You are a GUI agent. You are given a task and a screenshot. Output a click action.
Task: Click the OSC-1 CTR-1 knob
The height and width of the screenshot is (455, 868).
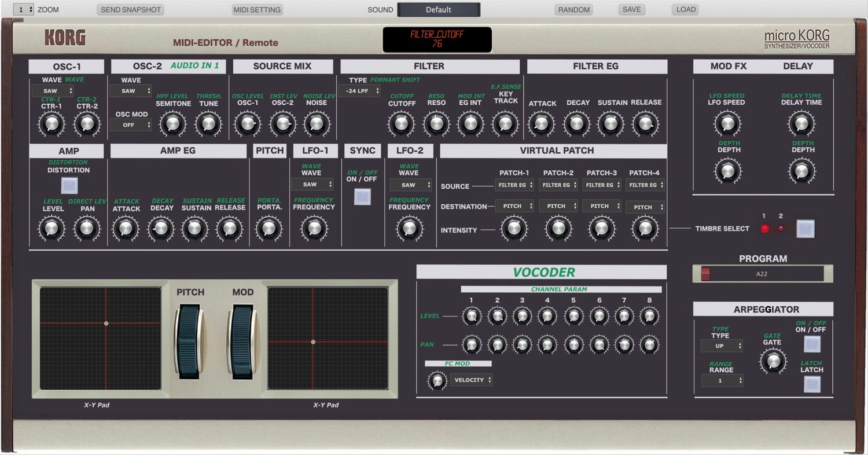pos(52,123)
